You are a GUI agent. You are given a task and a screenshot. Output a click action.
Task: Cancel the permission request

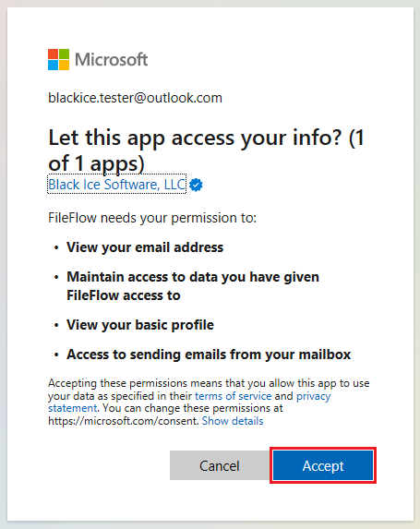[220, 465]
